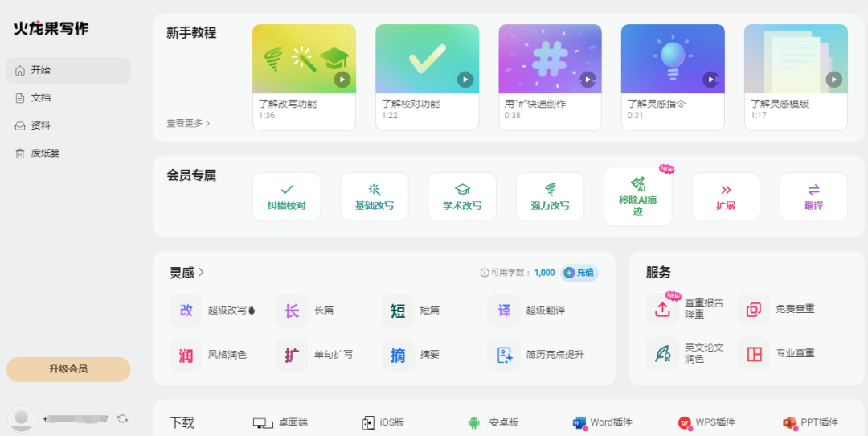
Task: Click the 扩展 double arrow icon
Action: (726, 190)
